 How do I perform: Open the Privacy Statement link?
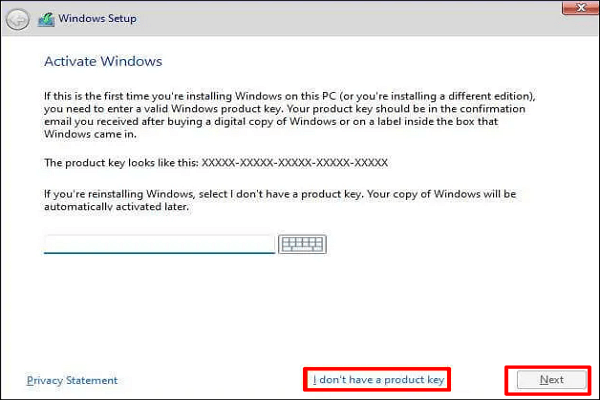click(x=72, y=380)
